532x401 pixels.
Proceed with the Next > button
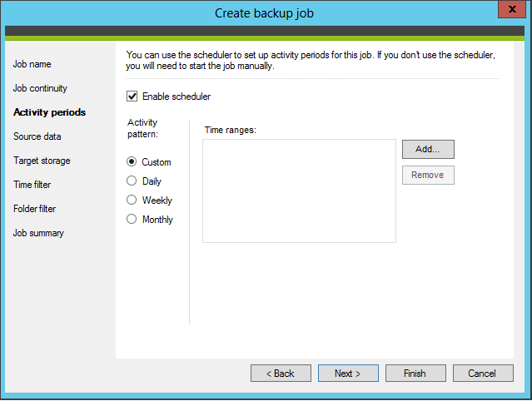(x=348, y=374)
